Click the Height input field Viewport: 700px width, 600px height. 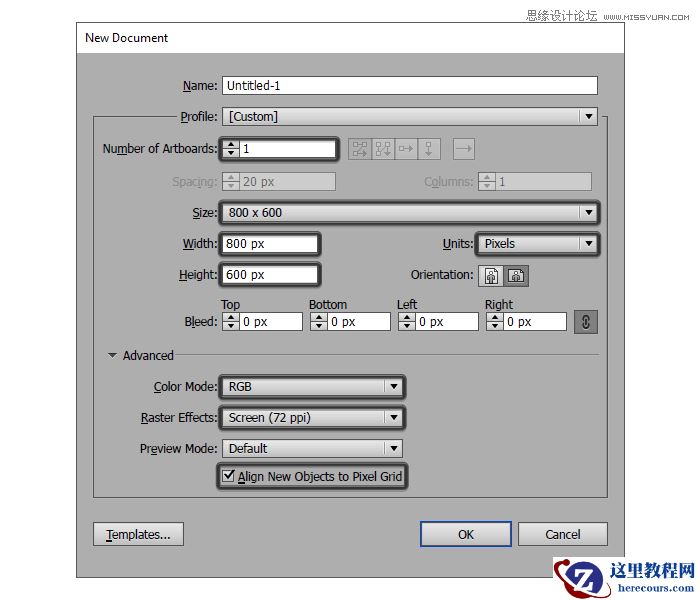(x=270, y=275)
